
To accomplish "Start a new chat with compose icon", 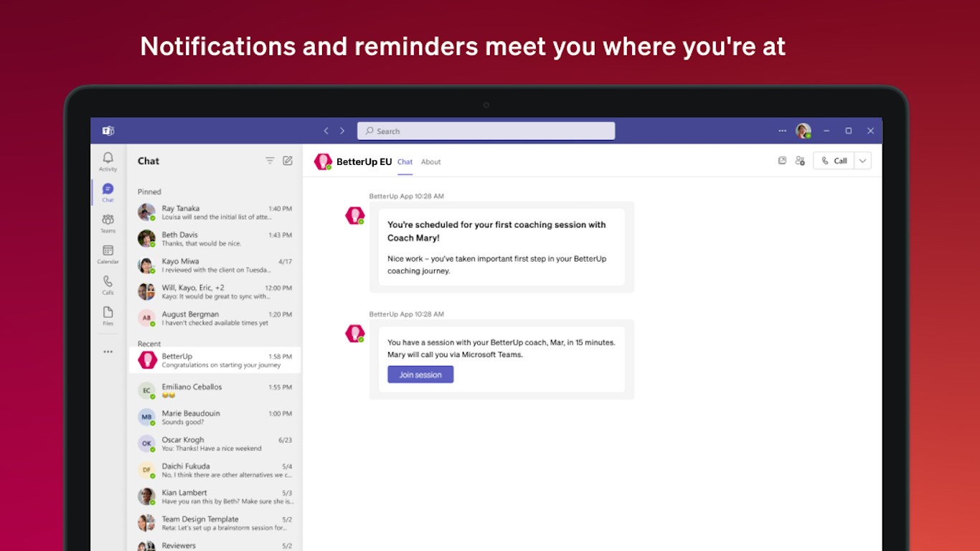I will (288, 161).
